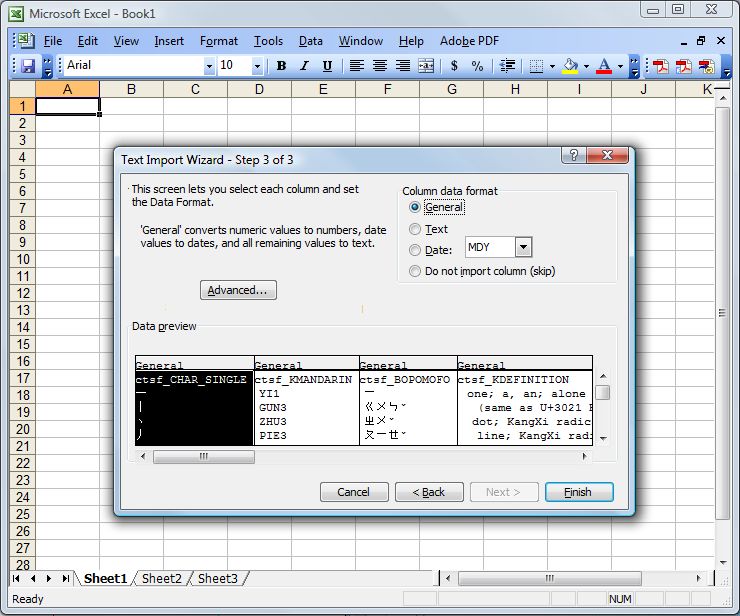Open the font size dropdown

(x=257, y=66)
